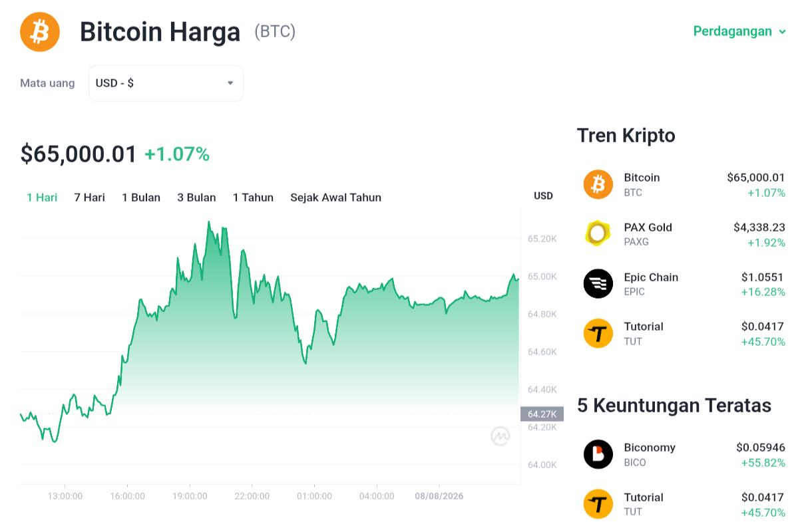Click the CoinMarketCap watermark on chart
Screen dimensions: 812x528
pyautogui.click(x=500, y=436)
